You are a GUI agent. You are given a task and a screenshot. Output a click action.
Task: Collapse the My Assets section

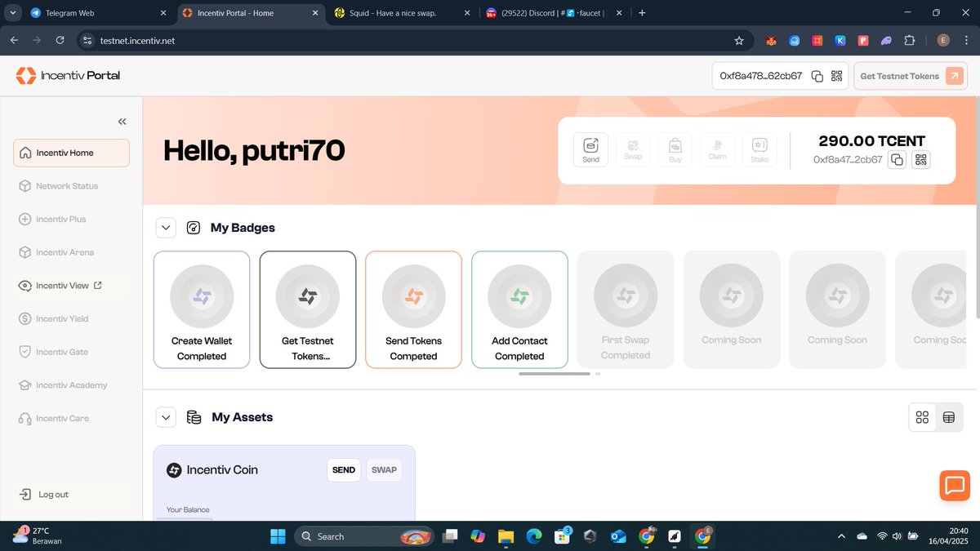click(166, 417)
